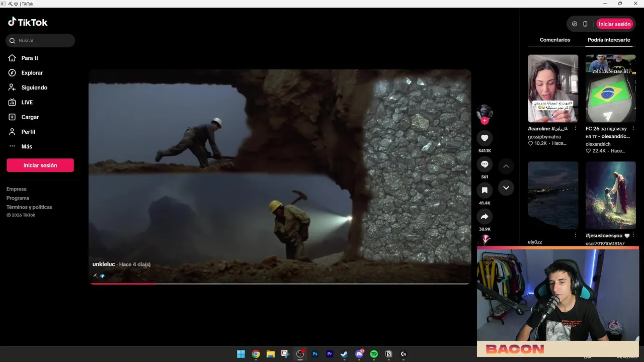This screenshot has width=644, height=362.
Task: Expand the Programa footer section
Action: tap(18, 198)
